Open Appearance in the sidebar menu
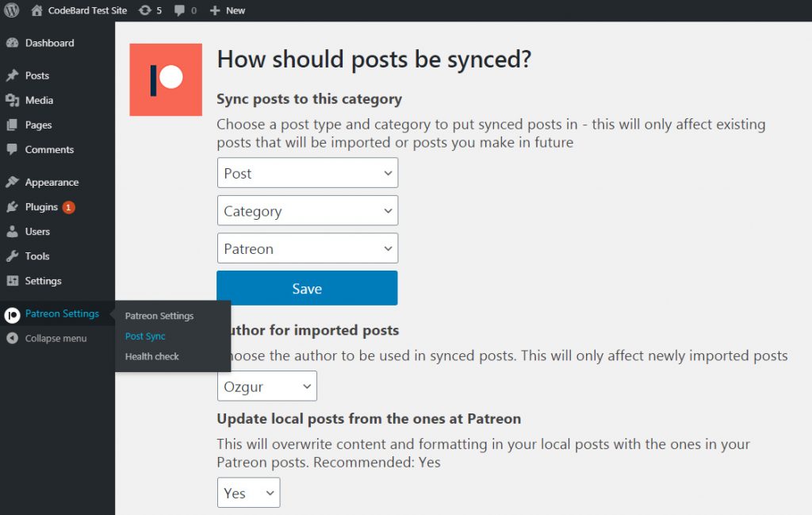Image resolution: width=812 pixels, height=515 pixels. [52, 182]
